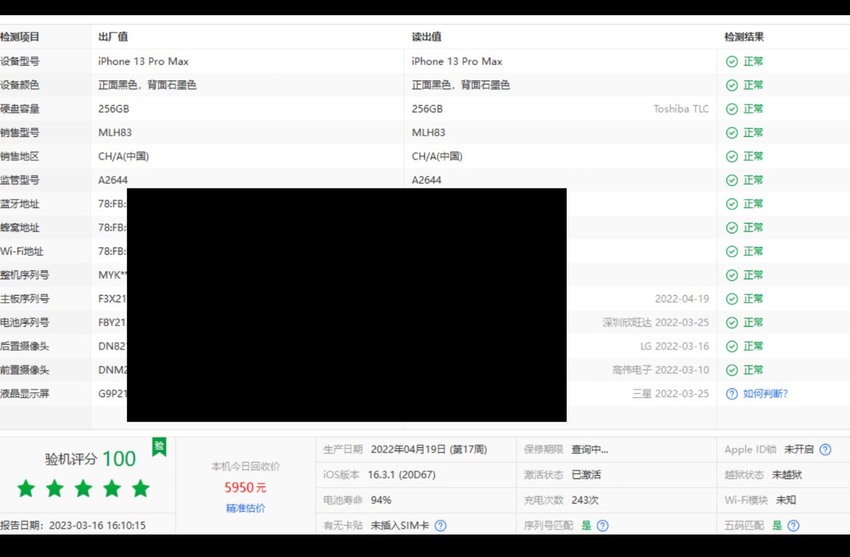Click the green check icon in 蜂窝地址 row
Viewport: 850px width, 557px height.
click(732, 228)
